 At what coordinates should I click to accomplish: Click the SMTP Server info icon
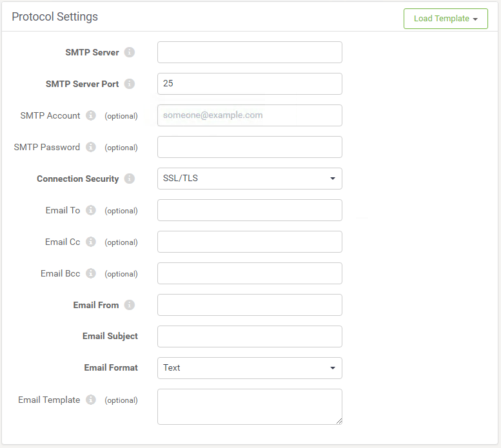(x=130, y=52)
